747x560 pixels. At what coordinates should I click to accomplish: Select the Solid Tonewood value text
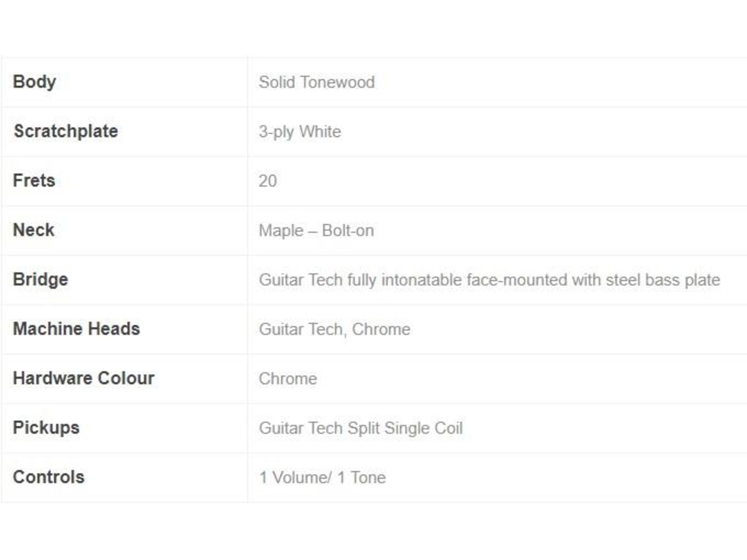317,82
